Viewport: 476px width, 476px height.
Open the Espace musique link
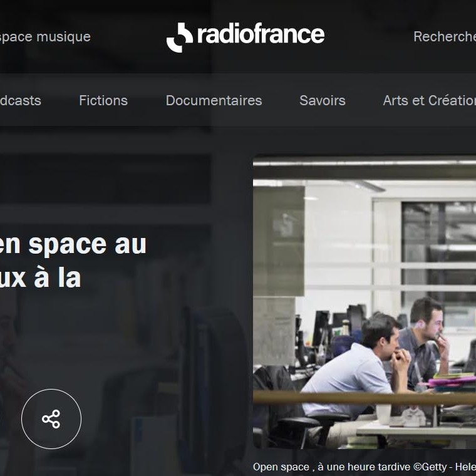[45, 37]
